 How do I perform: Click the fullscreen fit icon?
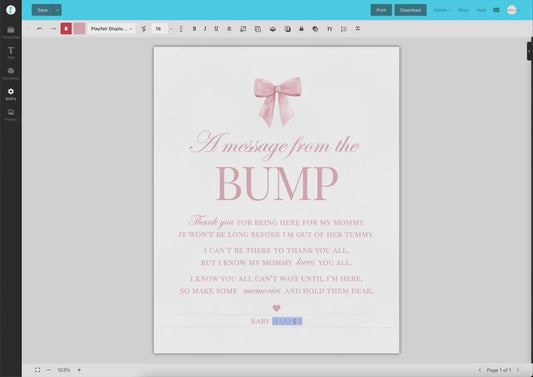37,370
